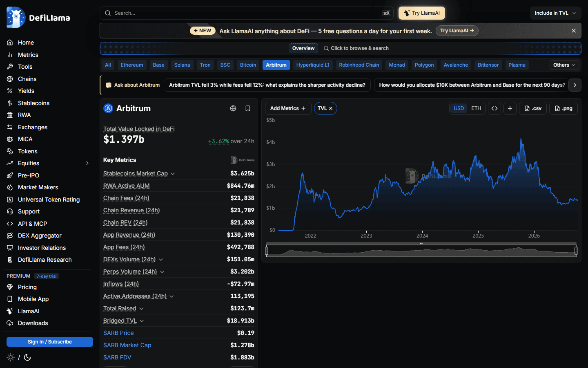
Task: Select the Solana chain tab
Action: click(x=182, y=65)
